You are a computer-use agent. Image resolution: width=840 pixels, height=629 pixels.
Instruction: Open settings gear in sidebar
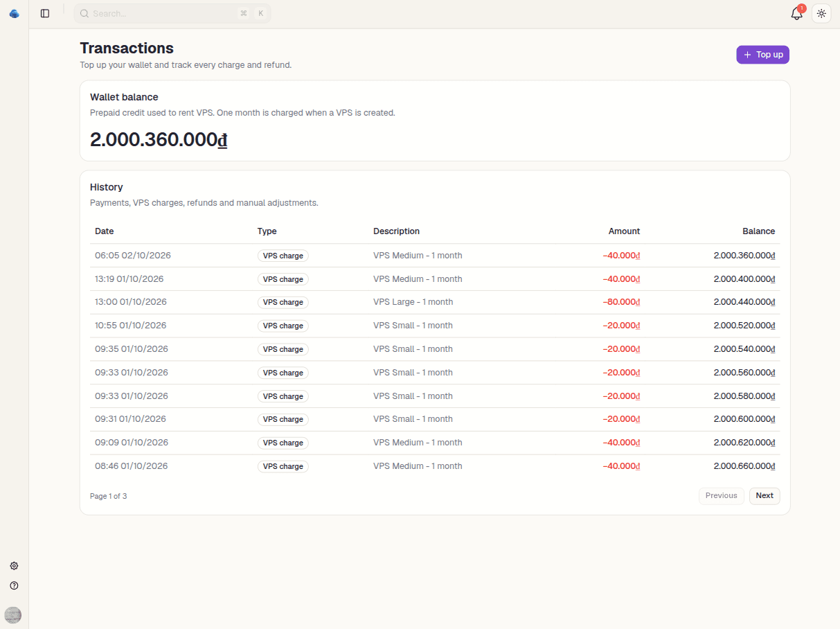point(14,566)
